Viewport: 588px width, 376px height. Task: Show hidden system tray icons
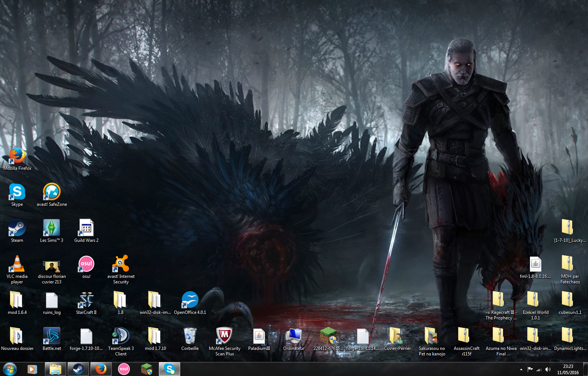coord(521,369)
